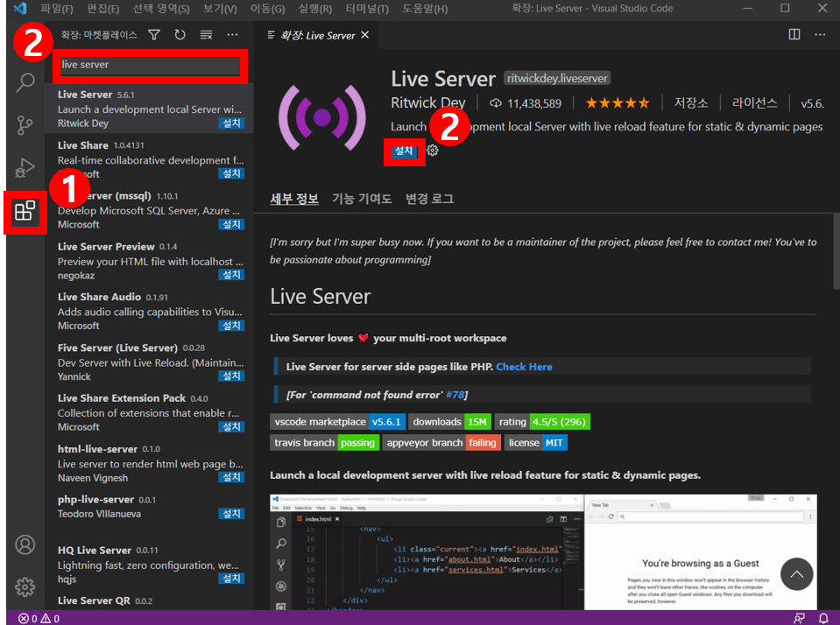Open the 터미널(T) menu
This screenshot has height=625, width=840.
(x=368, y=9)
